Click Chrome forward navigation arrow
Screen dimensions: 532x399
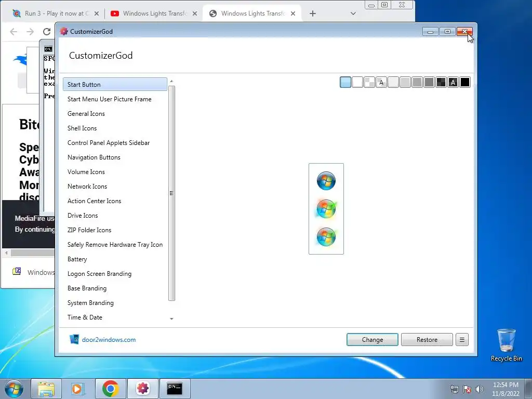[30, 32]
